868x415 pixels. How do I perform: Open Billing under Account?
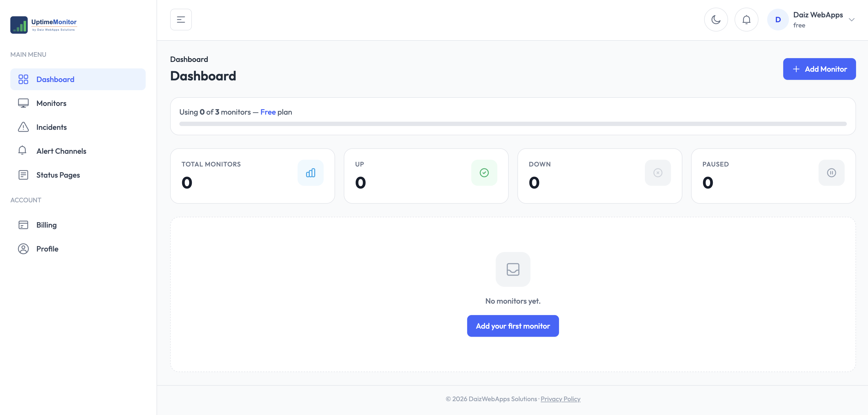[x=78, y=225]
